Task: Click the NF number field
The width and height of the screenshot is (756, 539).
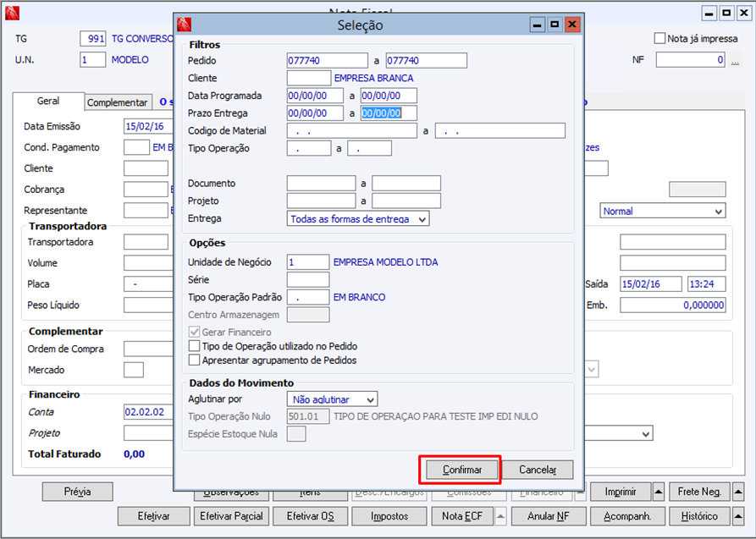Action: [691, 60]
